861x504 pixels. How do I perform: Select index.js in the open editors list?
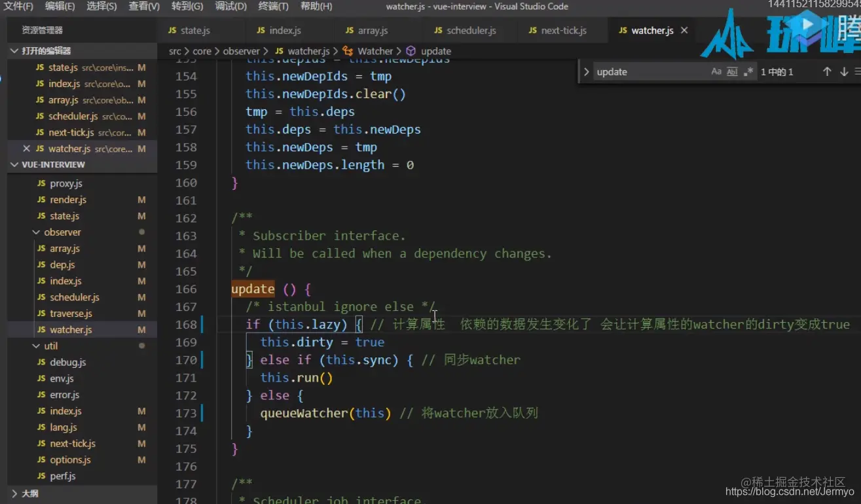82,84
